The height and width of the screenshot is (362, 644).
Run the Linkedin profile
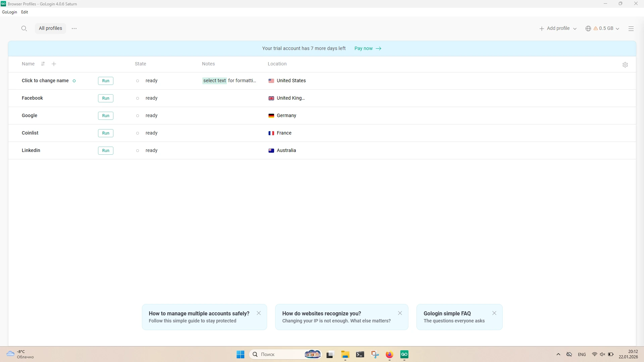pyautogui.click(x=106, y=151)
